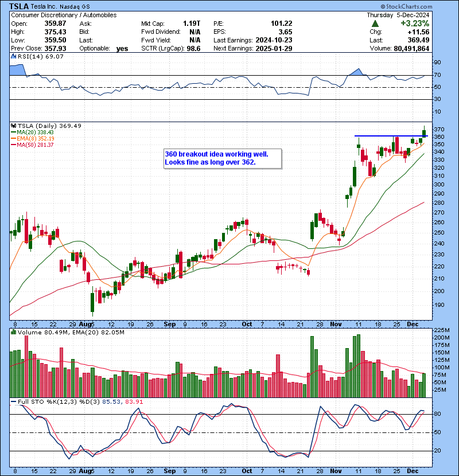Click Nov on the price chart date axis
459x476 pixels.
(336, 324)
